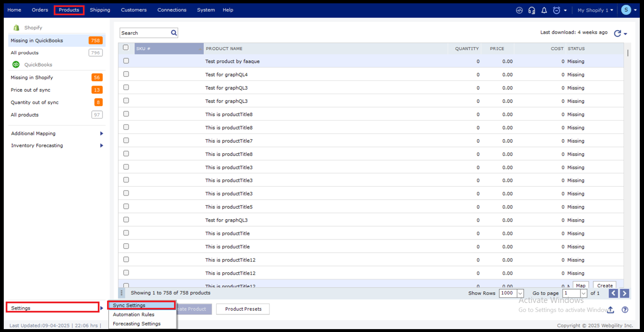The width and height of the screenshot is (644, 332).
Task: Click the headset support icon
Action: click(532, 10)
